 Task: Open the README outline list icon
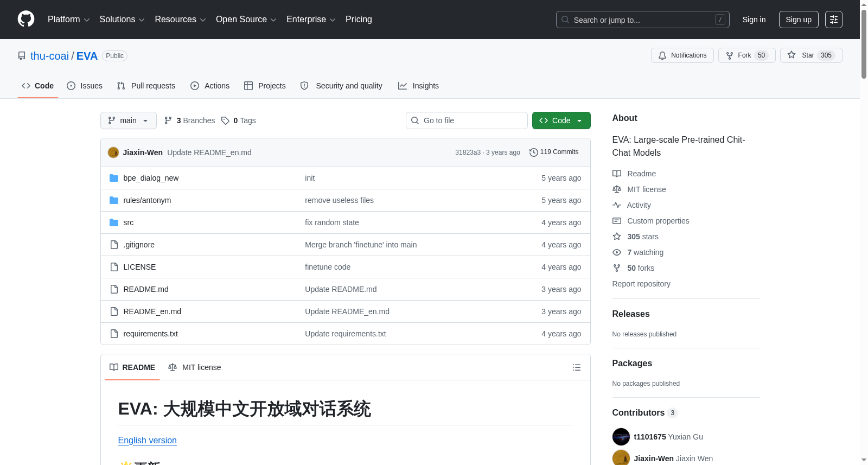pyautogui.click(x=577, y=367)
